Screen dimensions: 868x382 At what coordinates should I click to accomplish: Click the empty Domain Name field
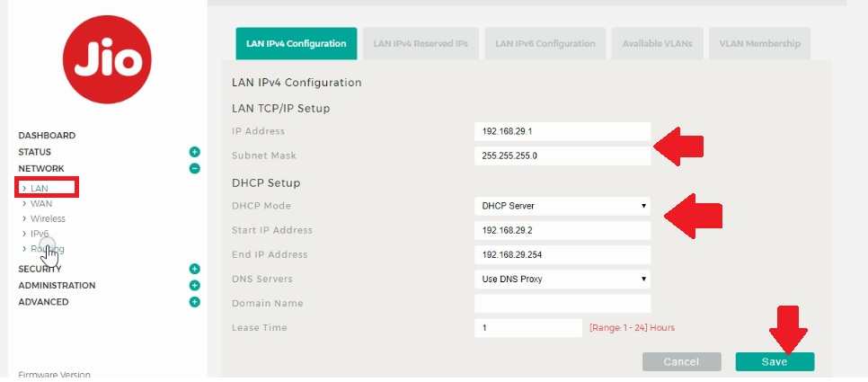click(562, 304)
